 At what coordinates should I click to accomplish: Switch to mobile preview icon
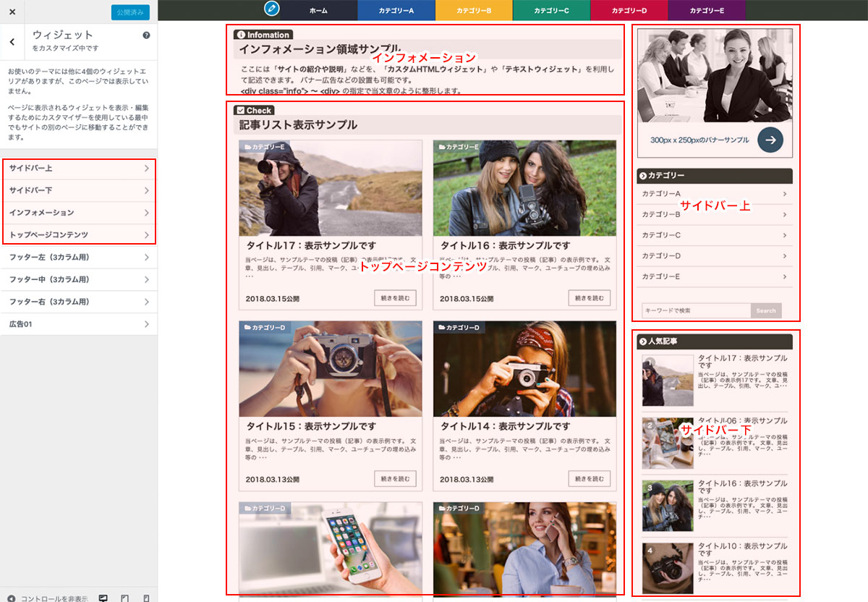click(x=146, y=598)
